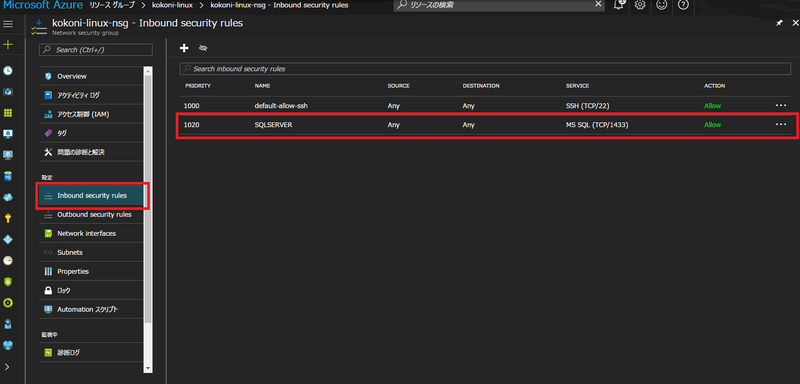The height and width of the screenshot is (384, 800).
Task: Open the SQL database cylinder icon
Action: pos(8,176)
